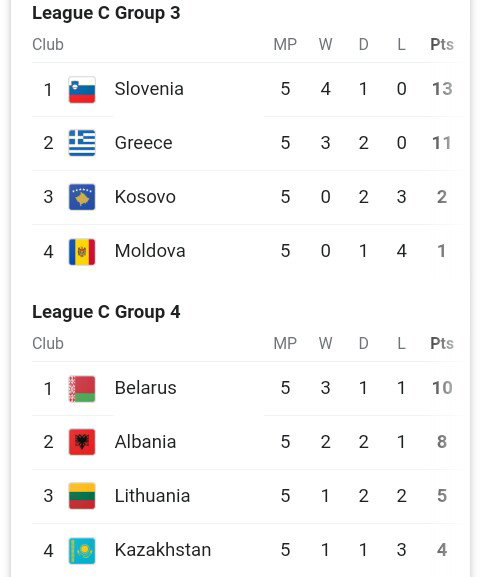This screenshot has height=577, width=480.
Task: Select the Kosovo team name
Action: (x=145, y=197)
